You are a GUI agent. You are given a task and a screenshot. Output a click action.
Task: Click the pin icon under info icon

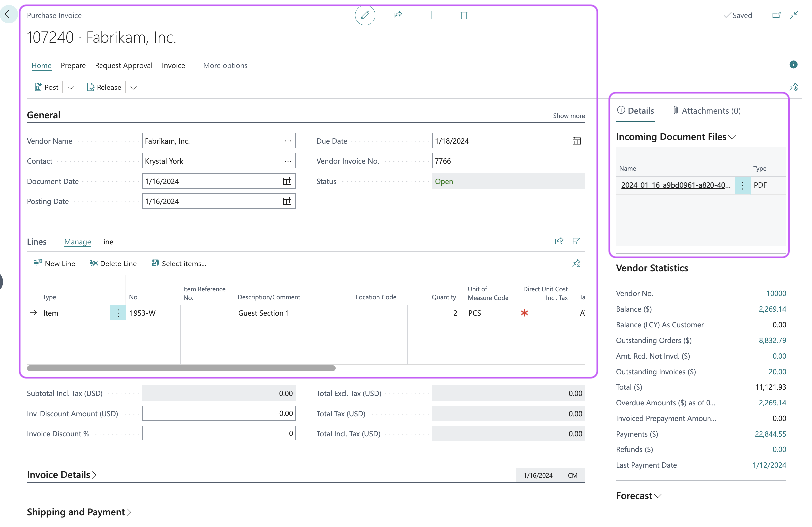tap(794, 87)
